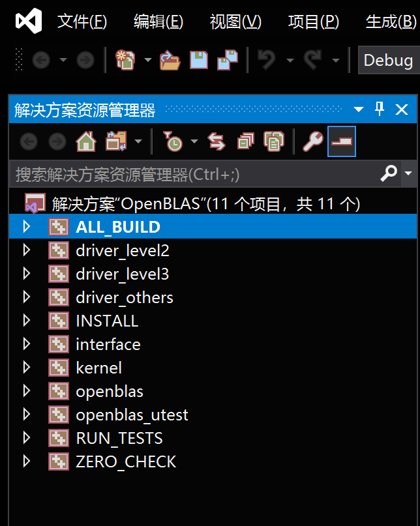The height and width of the screenshot is (526, 420).
Task: Open the New Project dropdown arrow
Action: 148,61
